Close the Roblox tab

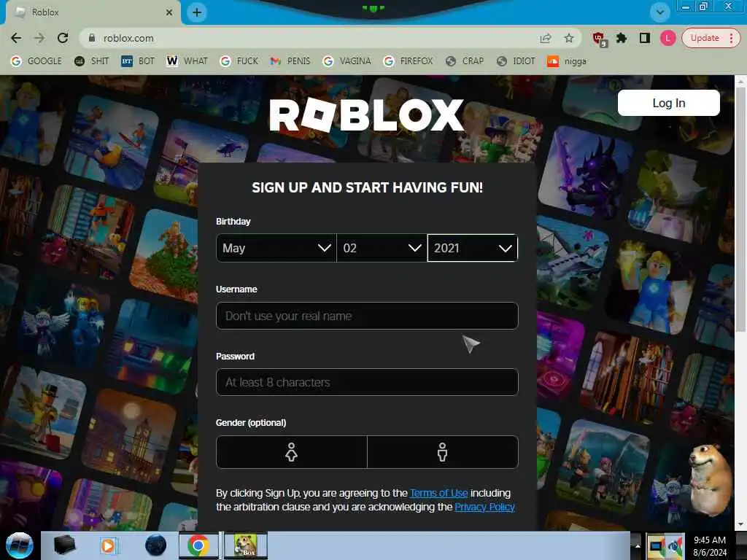pos(169,12)
